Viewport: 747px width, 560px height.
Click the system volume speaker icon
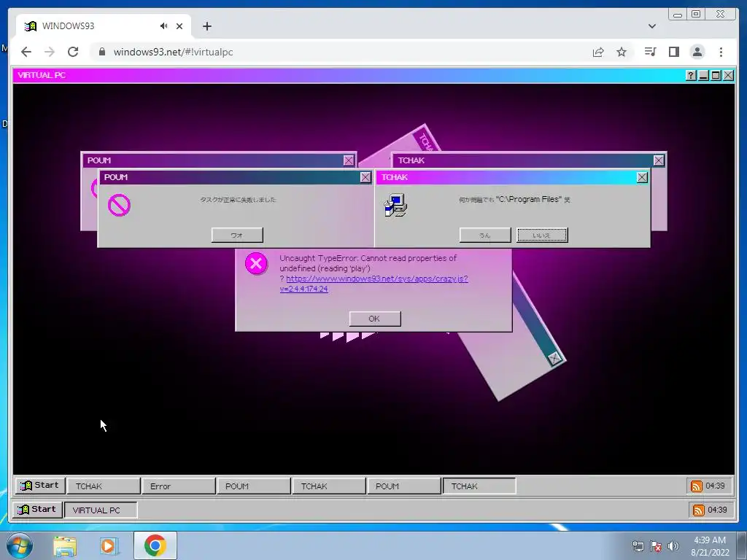click(x=673, y=546)
